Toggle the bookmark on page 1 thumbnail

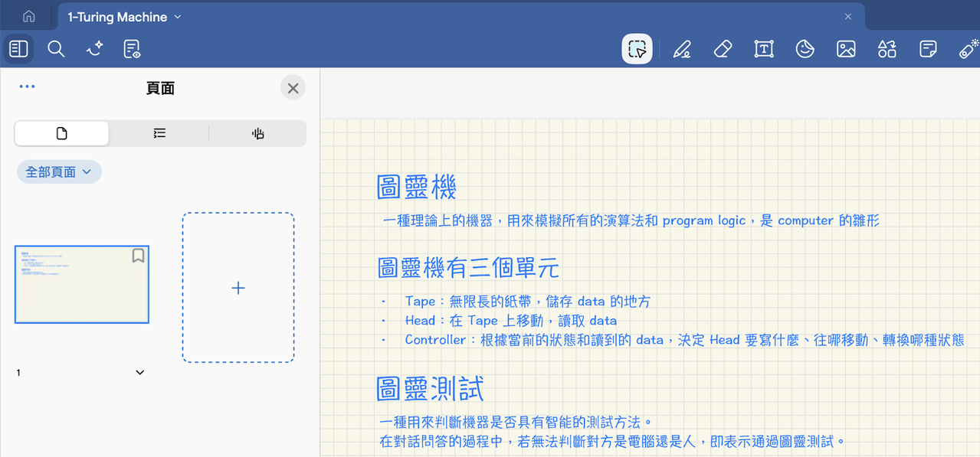(138, 256)
